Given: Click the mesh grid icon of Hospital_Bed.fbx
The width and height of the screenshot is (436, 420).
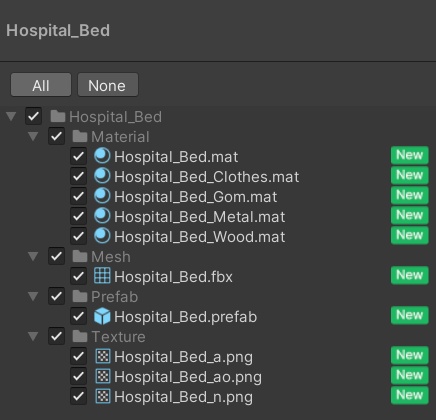Looking at the screenshot, I should click(x=102, y=276).
